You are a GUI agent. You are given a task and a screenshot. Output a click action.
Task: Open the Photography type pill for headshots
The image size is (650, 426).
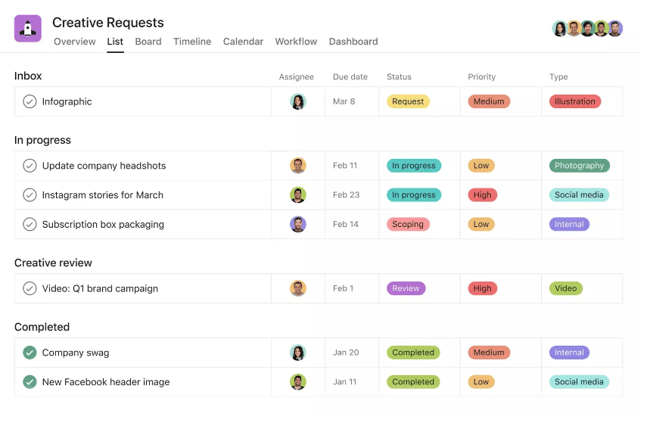(579, 166)
